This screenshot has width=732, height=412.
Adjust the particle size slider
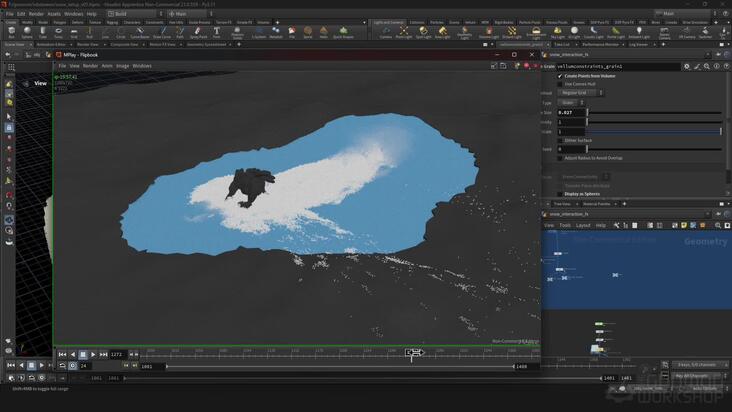(654, 112)
